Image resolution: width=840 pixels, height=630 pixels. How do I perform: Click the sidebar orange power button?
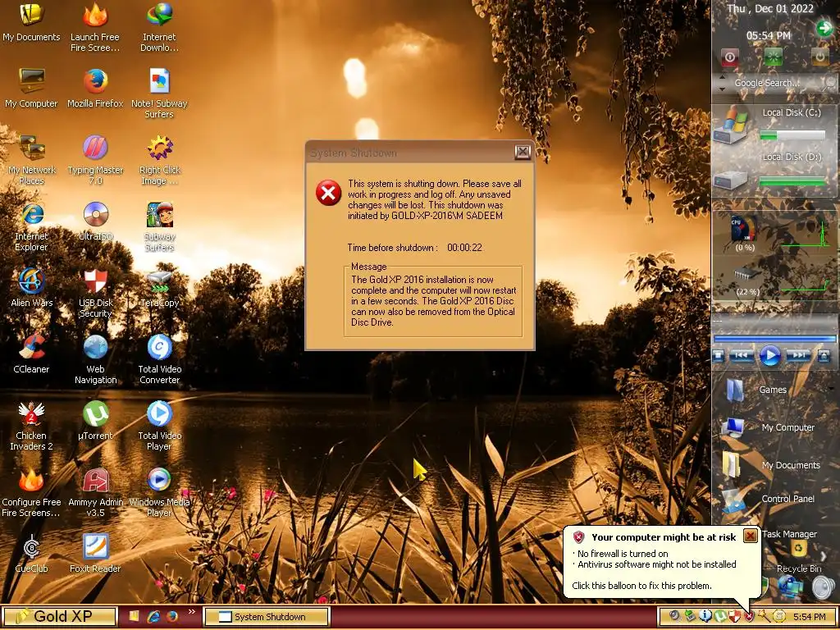[819, 57]
